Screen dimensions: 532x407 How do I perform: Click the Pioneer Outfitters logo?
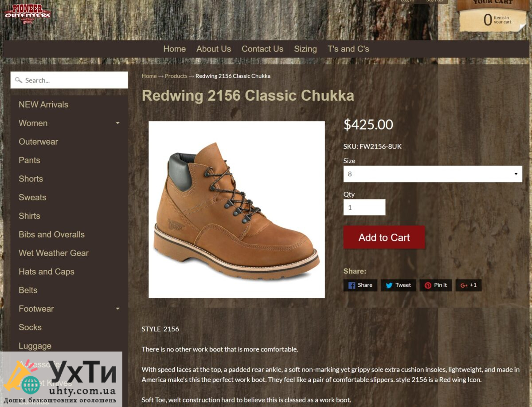tap(27, 14)
